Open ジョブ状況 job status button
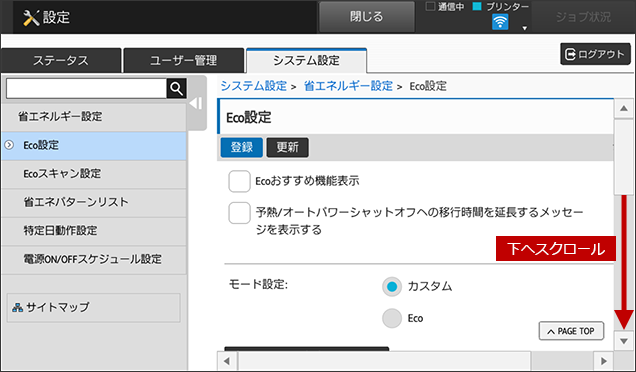The height and width of the screenshot is (372, 636). click(583, 17)
